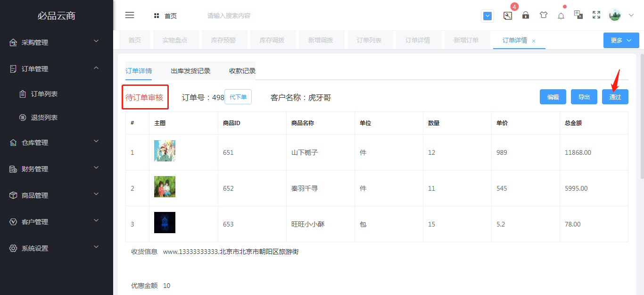Expand the 采购管理 menu chevron
This screenshot has width=644, height=295.
click(96, 42)
